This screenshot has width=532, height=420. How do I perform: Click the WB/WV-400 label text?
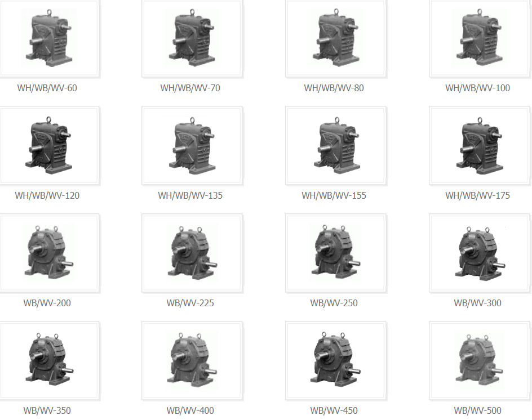(x=190, y=410)
